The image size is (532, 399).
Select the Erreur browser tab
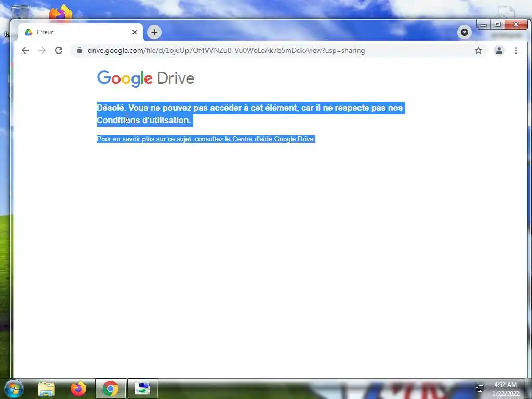[80, 32]
